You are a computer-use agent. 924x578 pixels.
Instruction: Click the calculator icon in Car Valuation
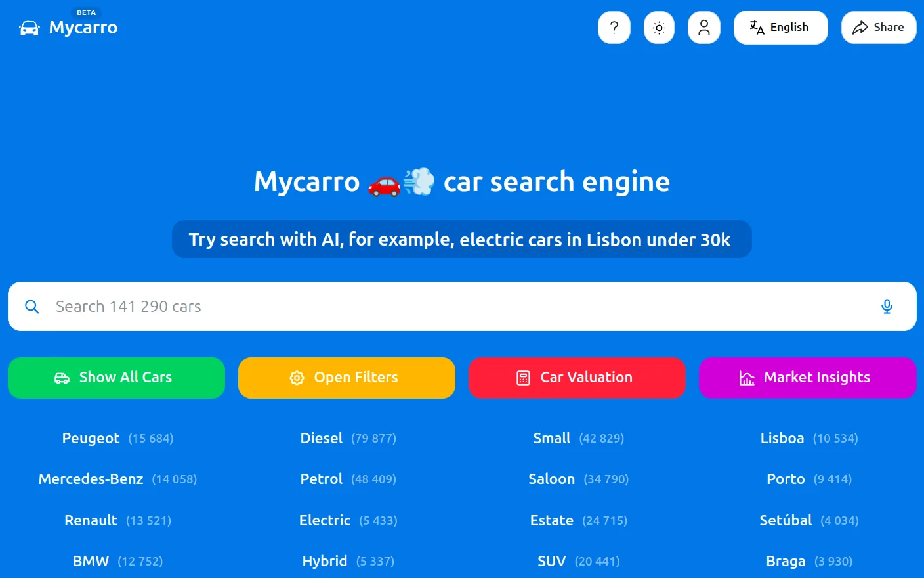[523, 378]
